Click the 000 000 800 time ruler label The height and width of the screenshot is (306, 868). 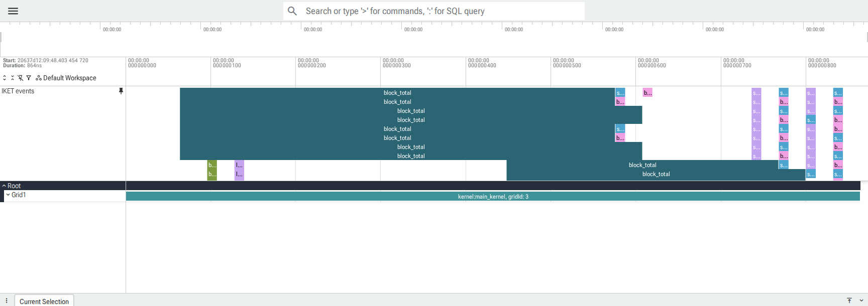click(822, 63)
